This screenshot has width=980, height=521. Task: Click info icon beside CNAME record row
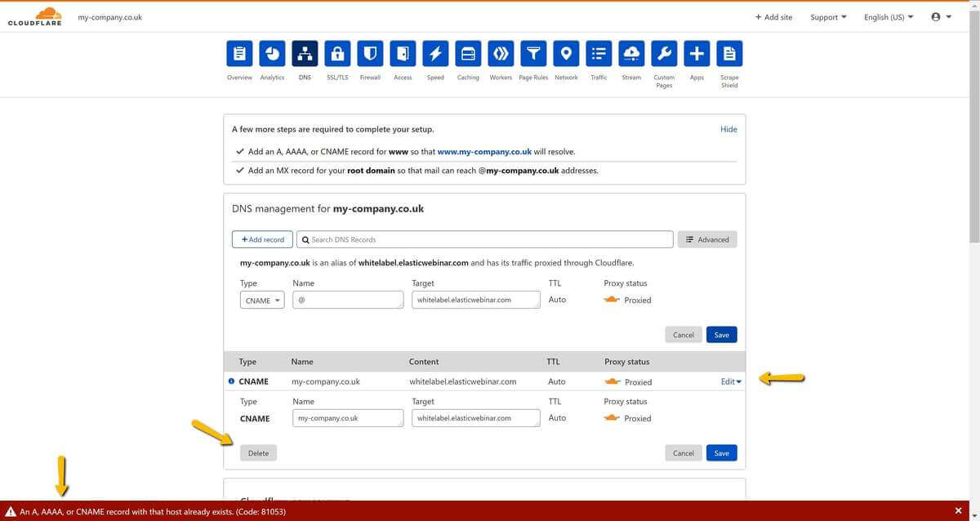231,381
